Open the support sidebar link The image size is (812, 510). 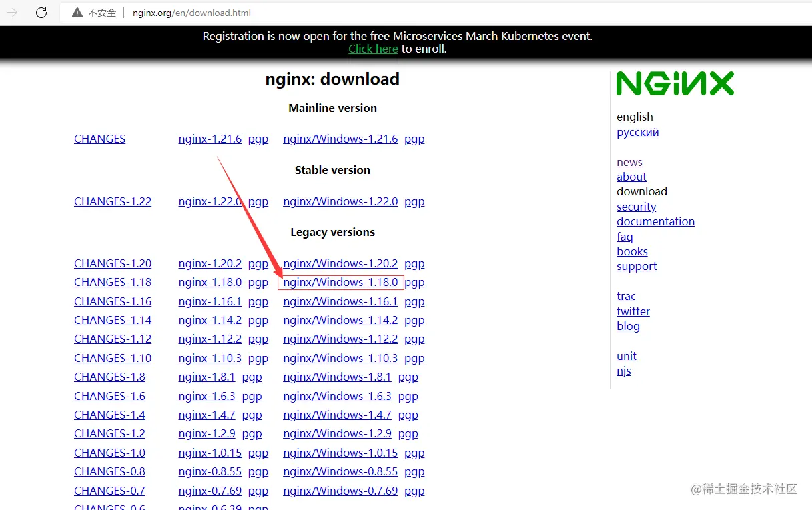point(637,266)
